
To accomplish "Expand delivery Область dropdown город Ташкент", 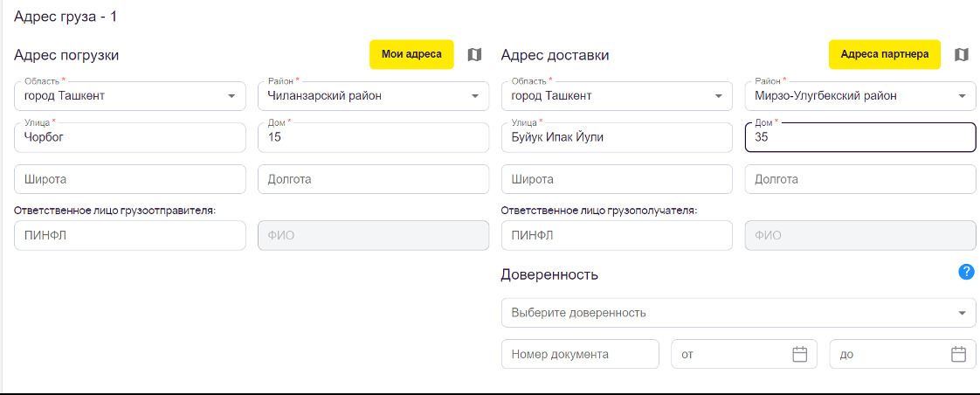I will [x=617, y=96].
